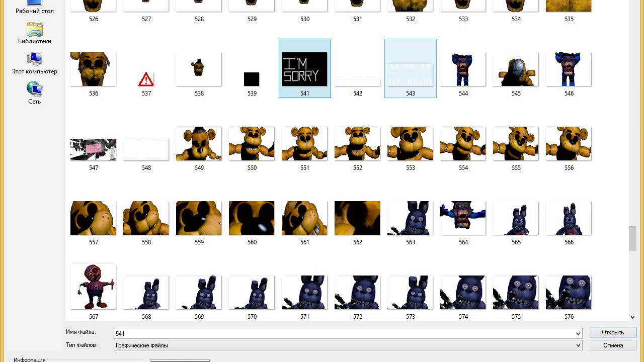
Task: Select bunny image 574
Action: pyautogui.click(x=463, y=292)
